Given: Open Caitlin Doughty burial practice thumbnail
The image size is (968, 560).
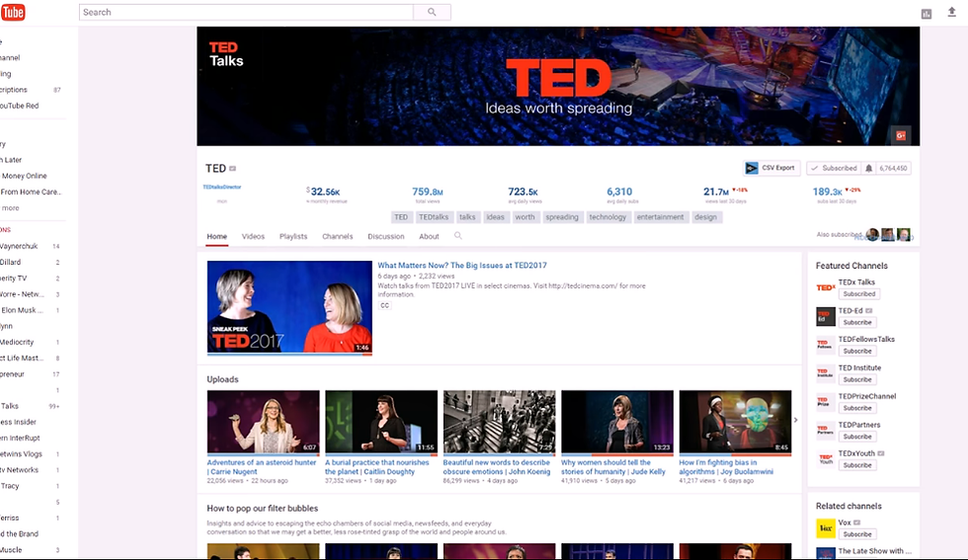Looking at the screenshot, I should point(381,423).
